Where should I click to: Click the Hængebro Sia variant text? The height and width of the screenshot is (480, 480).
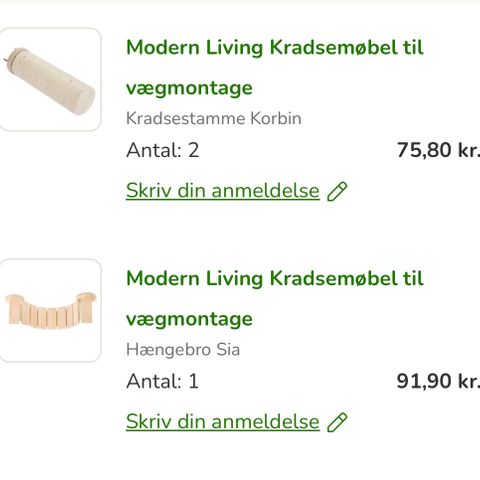pyautogui.click(x=183, y=350)
